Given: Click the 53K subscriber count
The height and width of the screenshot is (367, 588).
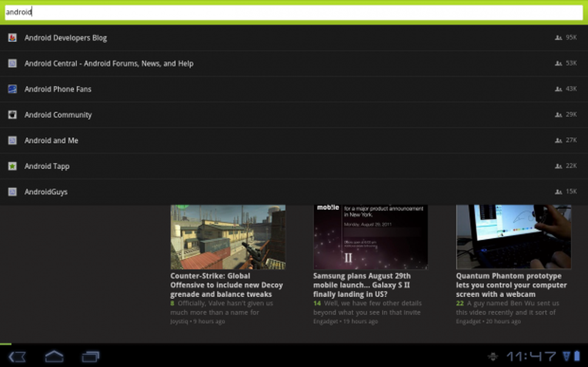Looking at the screenshot, I should [x=571, y=63].
